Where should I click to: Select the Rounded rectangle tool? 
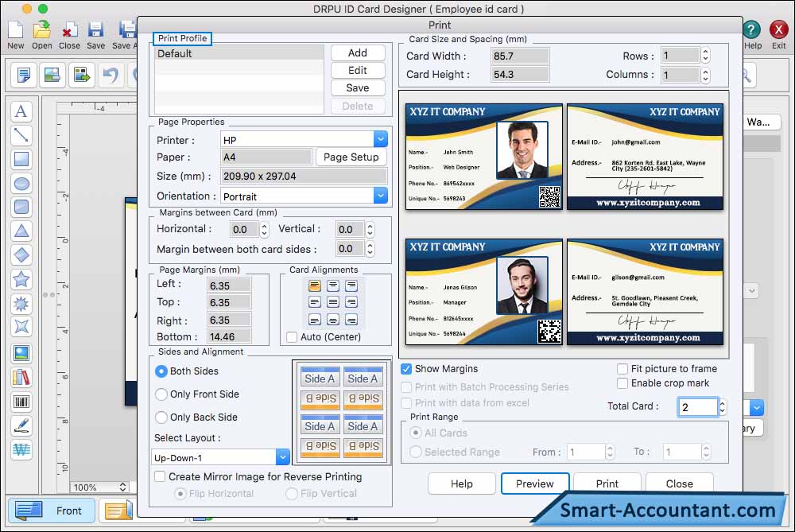click(21, 207)
